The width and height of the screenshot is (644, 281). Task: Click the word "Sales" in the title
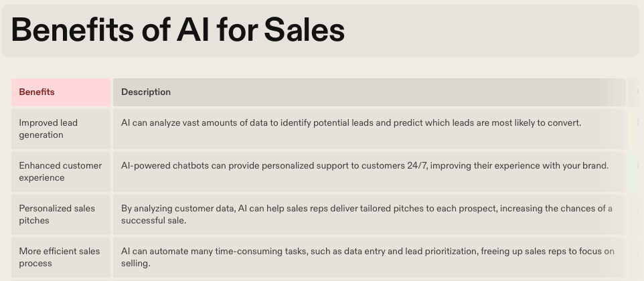[304, 30]
